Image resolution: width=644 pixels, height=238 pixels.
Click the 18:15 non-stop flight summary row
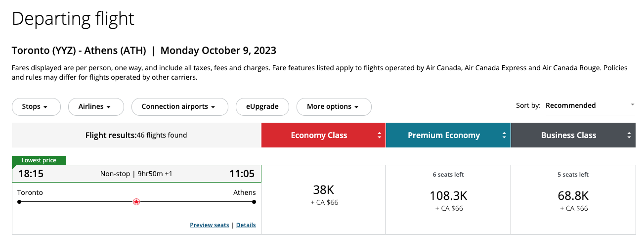pyautogui.click(x=136, y=174)
